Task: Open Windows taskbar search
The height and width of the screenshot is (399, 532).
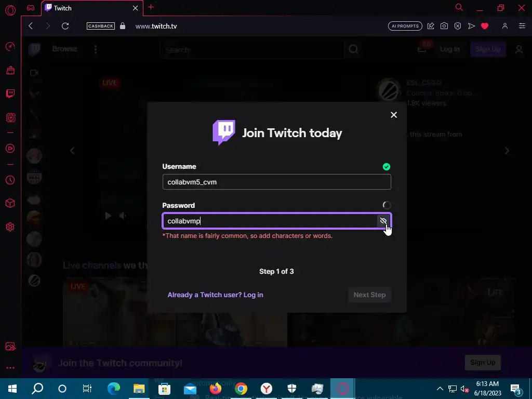Action: click(x=37, y=389)
